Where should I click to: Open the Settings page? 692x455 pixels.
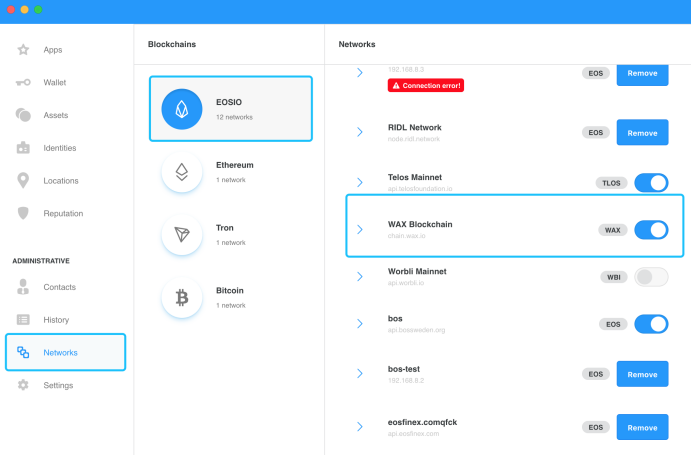58,385
